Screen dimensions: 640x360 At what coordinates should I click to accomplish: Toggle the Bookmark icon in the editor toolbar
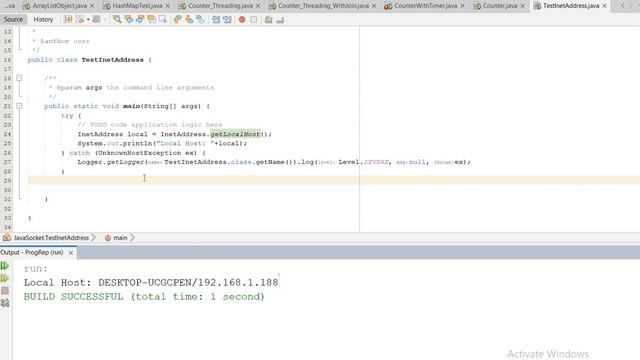200,20
